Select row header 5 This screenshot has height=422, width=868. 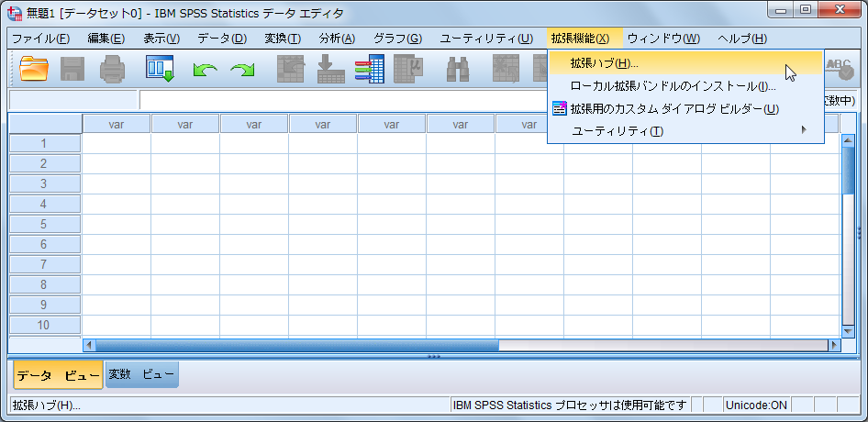coord(45,224)
